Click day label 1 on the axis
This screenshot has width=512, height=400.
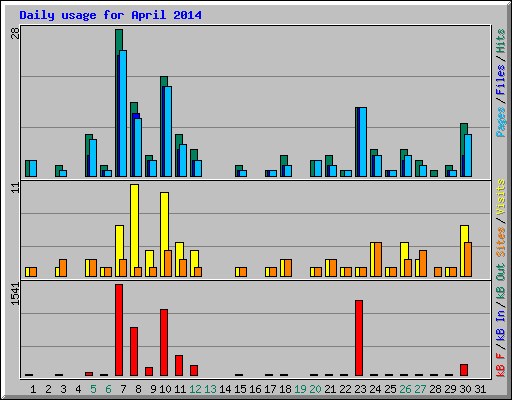click(x=33, y=389)
